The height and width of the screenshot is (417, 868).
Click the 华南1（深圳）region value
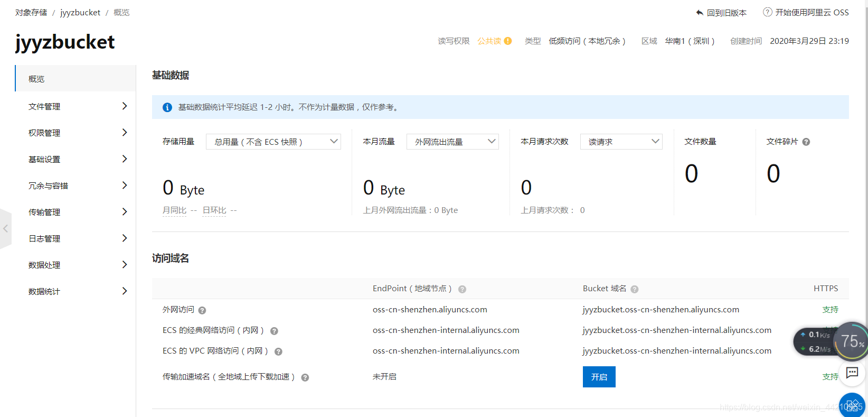690,41
